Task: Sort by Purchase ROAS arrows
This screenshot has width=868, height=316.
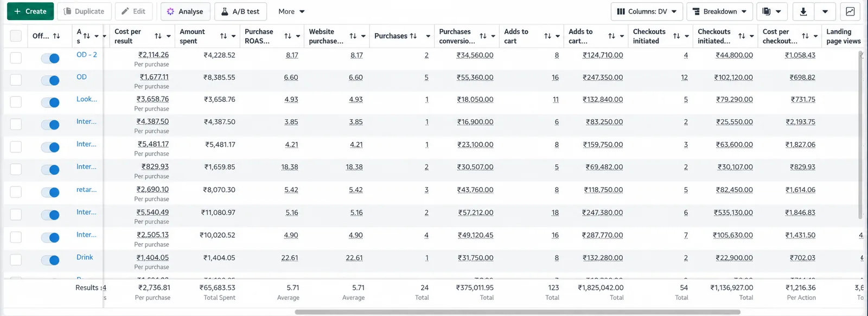Action: [288, 36]
